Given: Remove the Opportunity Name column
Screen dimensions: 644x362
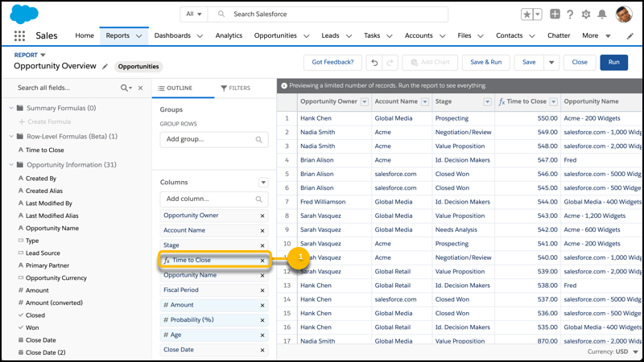Looking at the screenshot, I should (262, 275).
